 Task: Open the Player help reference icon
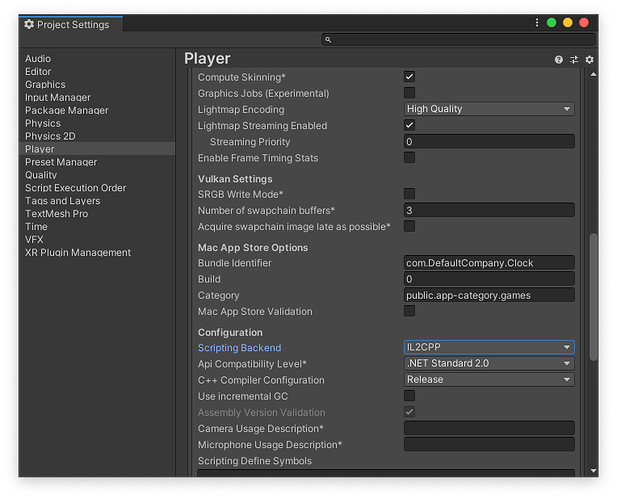559,60
